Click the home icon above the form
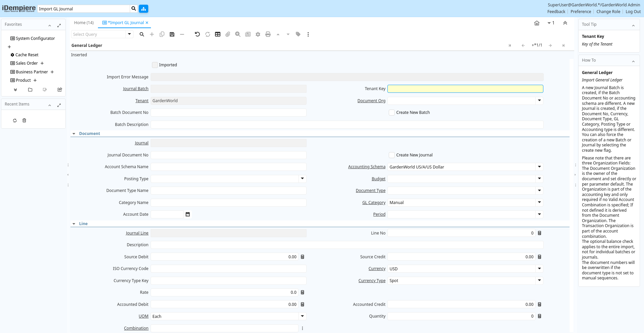Image resolution: width=644 pixels, height=333 pixels. pyautogui.click(x=537, y=23)
